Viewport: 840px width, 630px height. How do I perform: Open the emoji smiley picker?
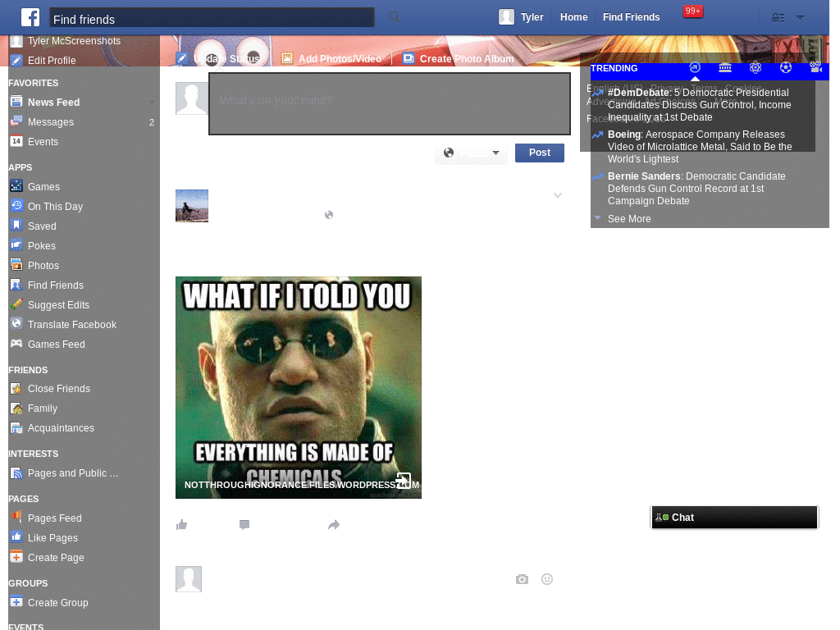point(547,579)
